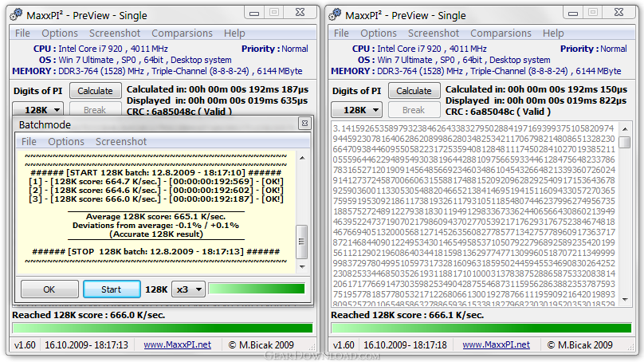Close the Batchmode dialog
Viewport: 644px width, 362px height.
tap(304, 124)
